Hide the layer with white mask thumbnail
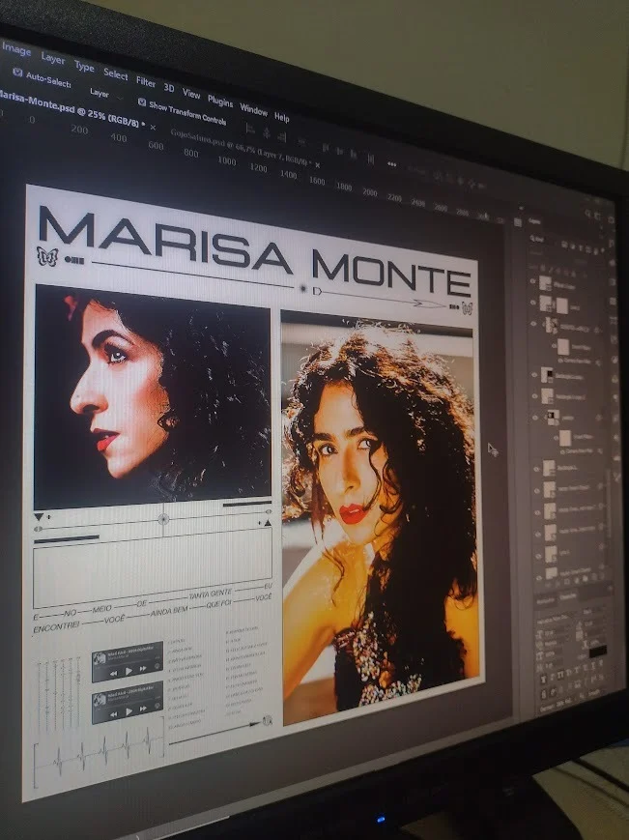Viewport: 629px width, 840px height. pos(532,303)
